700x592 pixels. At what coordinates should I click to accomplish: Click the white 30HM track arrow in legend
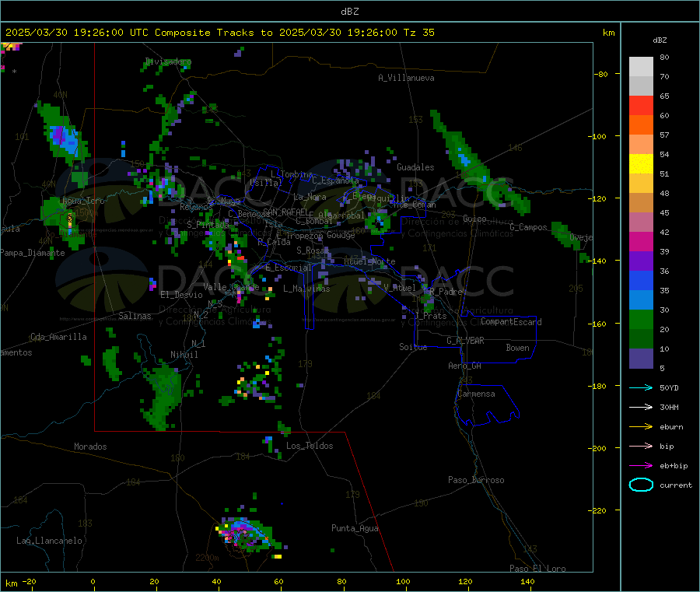tap(641, 407)
